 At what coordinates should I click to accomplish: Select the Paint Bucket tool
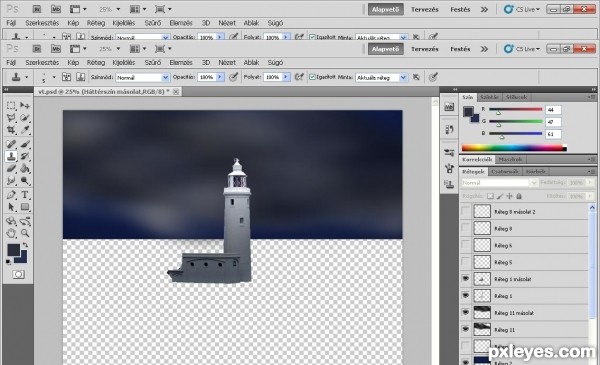click(x=25, y=168)
